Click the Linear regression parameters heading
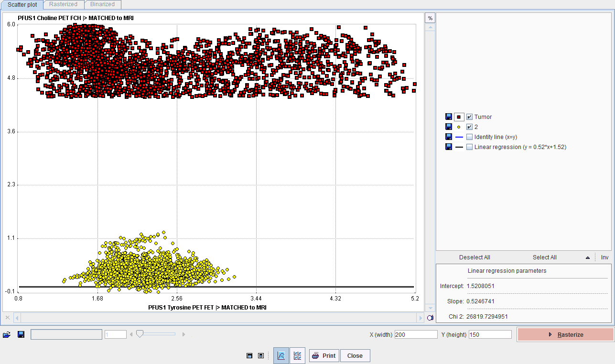 [x=507, y=271]
